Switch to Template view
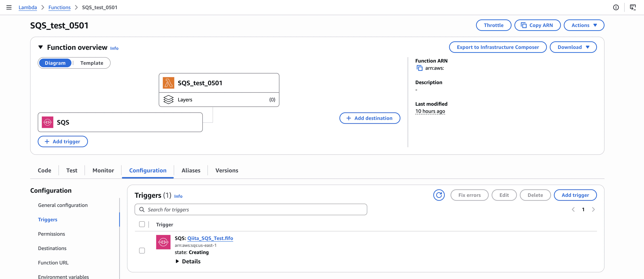Viewport: 644px width, 279px height. (x=92, y=63)
